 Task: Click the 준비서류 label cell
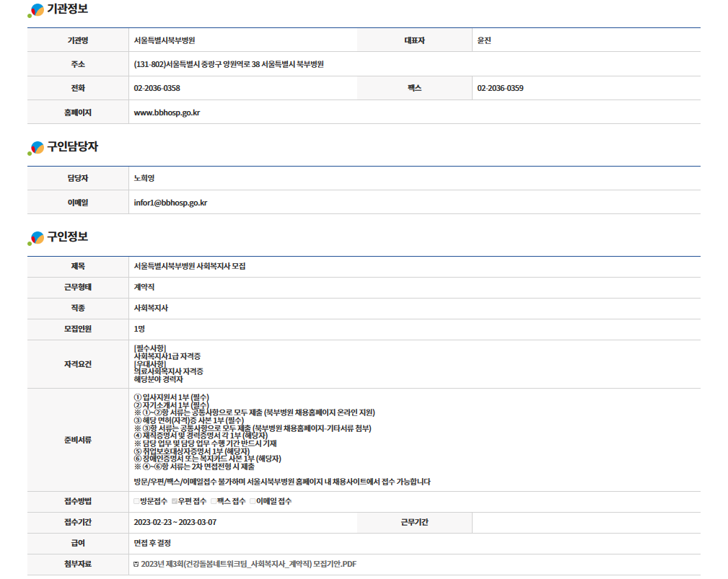[x=78, y=440]
